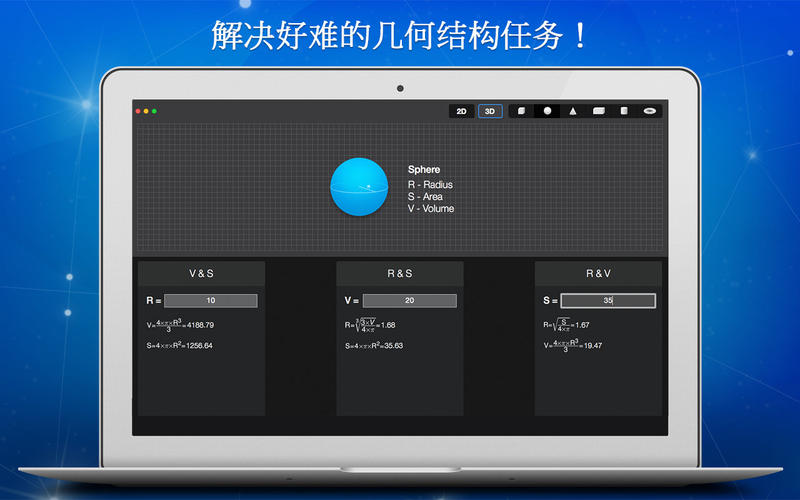Click the 'V - Volume' legend line

[x=431, y=209]
